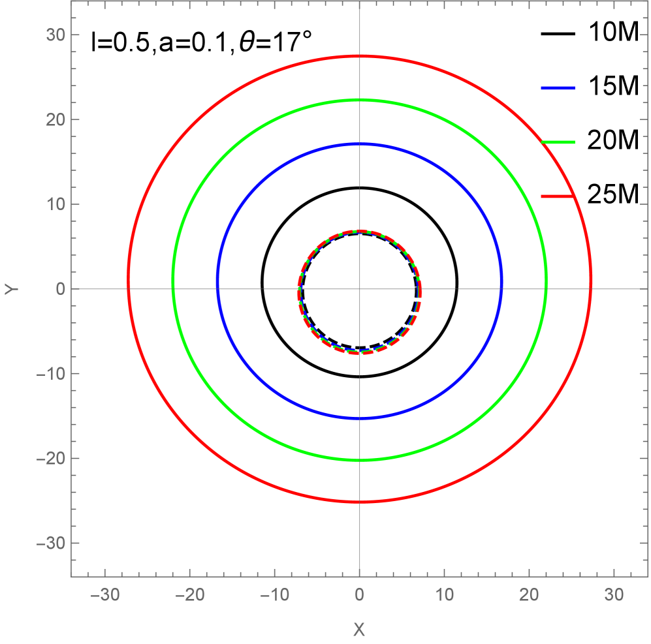Click the Y axis label
Screen dimensions: 651x644
[12, 289]
